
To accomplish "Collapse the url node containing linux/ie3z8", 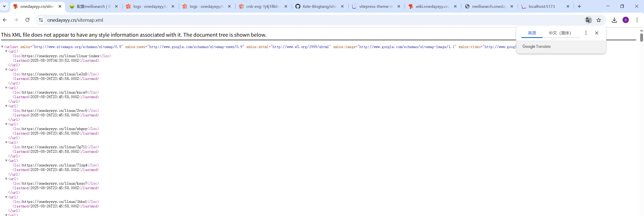I will [x=6, y=70].
